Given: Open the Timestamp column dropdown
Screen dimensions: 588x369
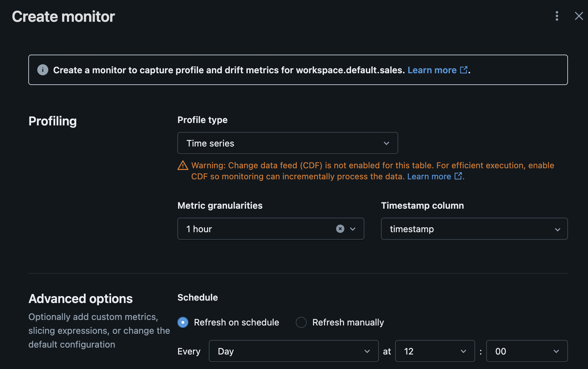Looking at the screenshot, I should (x=474, y=229).
